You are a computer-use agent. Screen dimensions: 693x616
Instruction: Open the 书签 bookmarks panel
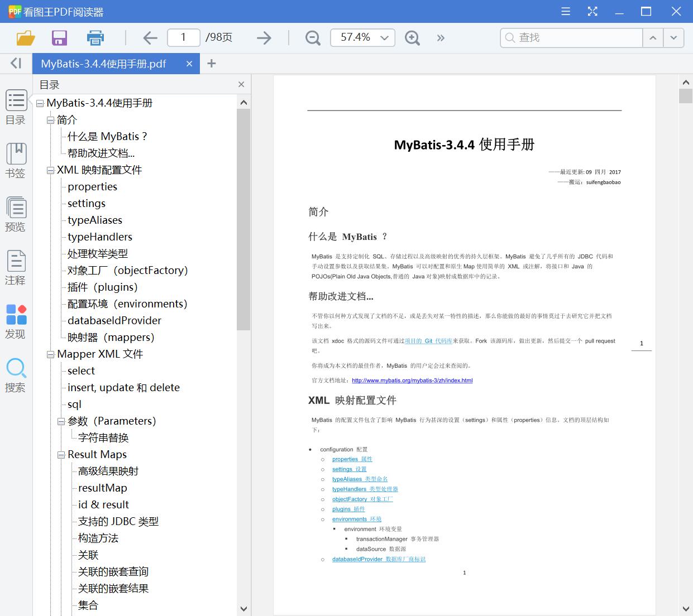coord(16,161)
